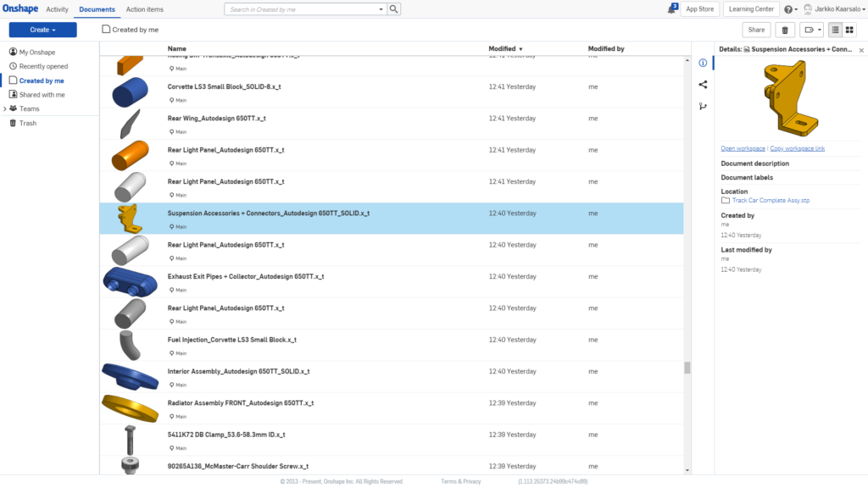Screen dimensions: 868x488
Task: Click the Fuel Injection thumbnail
Action: (x=130, y=346)
